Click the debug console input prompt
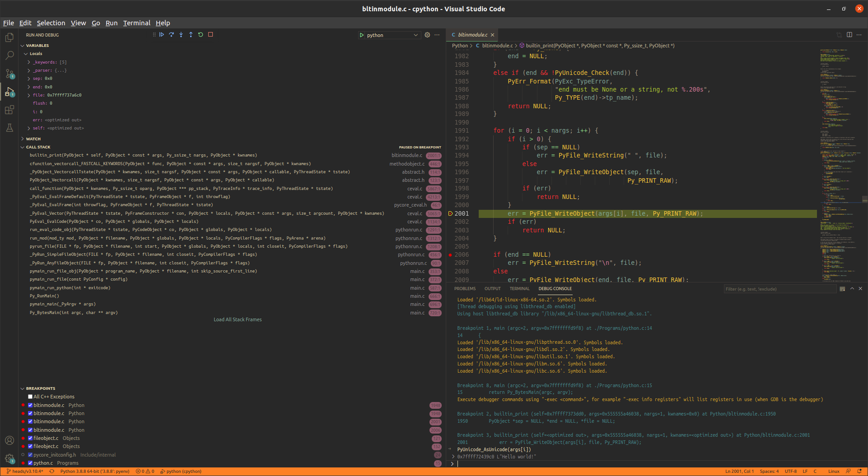The height and width of the screenshot is (476, 868). (x=659, y=464)
